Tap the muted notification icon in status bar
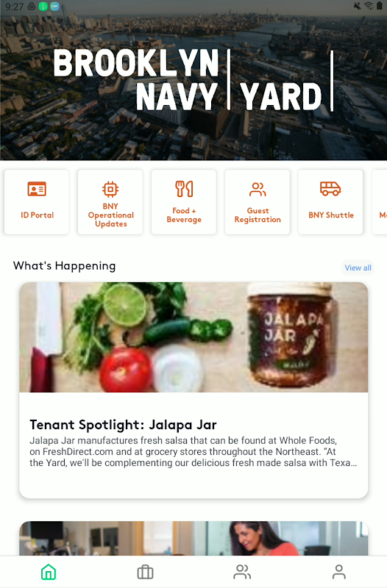This screenshot has height=588, width=387. click(x=358, y=6)
